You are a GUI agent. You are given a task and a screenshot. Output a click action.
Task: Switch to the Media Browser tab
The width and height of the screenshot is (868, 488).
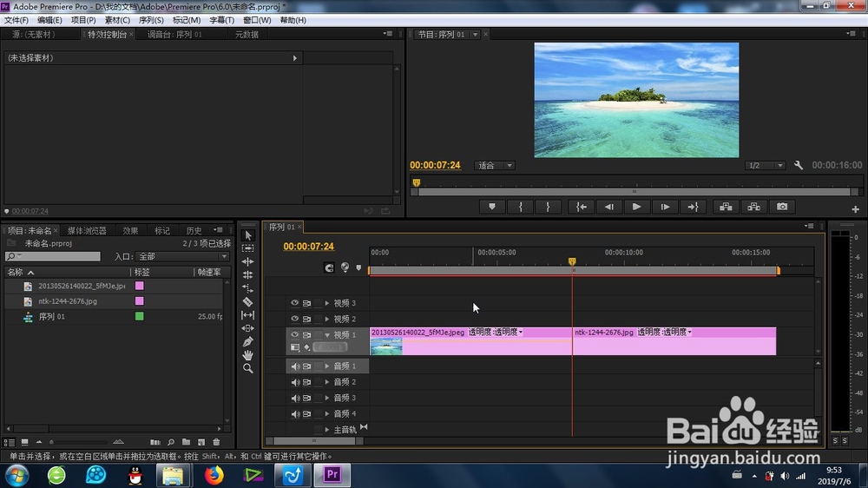[87, 230]
